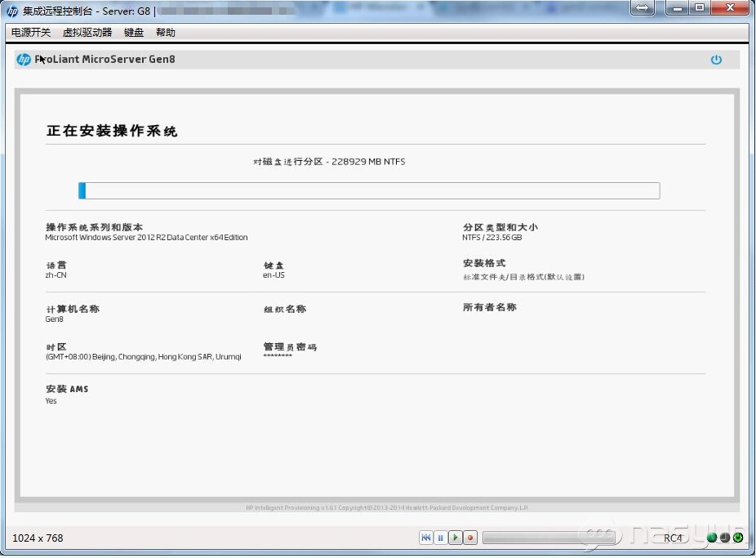Click the HP logo beside ProLiant MicroServer Gen8
Image resolution: width=756 pixels, height=558 pixels.
click(x=23, y=60)
